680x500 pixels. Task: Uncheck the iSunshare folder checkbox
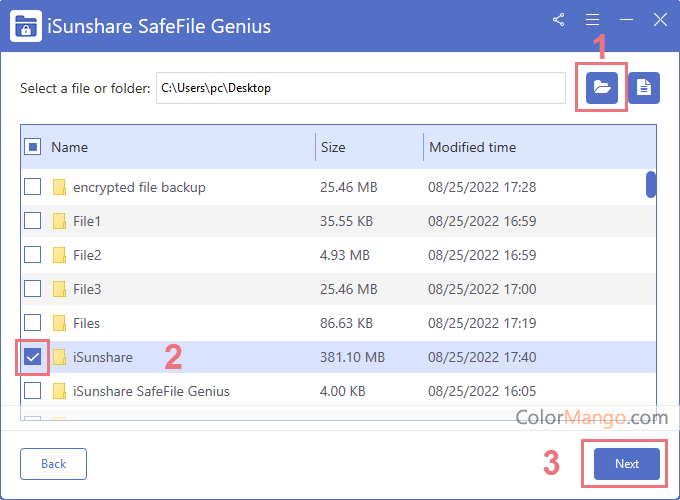pos(33,357)
